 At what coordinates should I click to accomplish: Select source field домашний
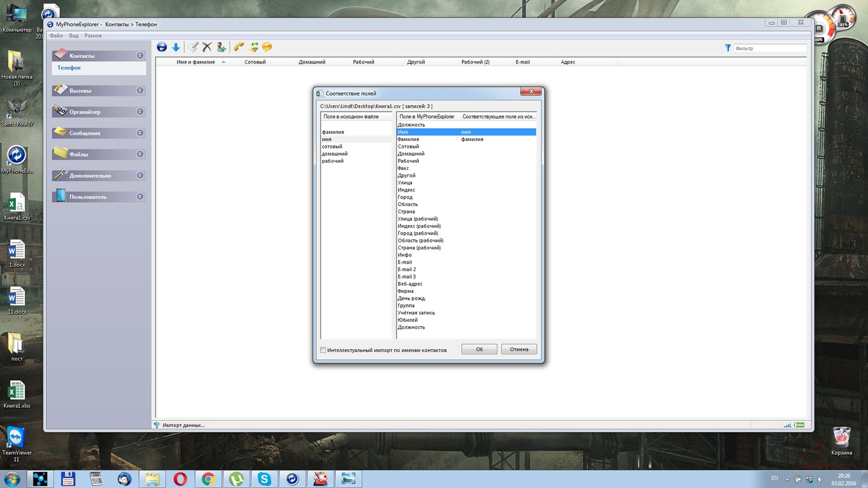click(356, 154)
